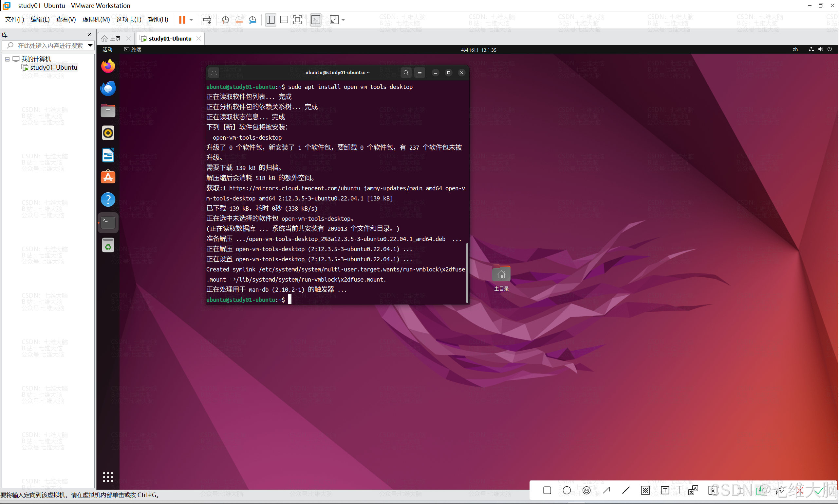839x504 pixels.
Task: Toggle the thumbnail bar view button
Action: pos(284,20)
